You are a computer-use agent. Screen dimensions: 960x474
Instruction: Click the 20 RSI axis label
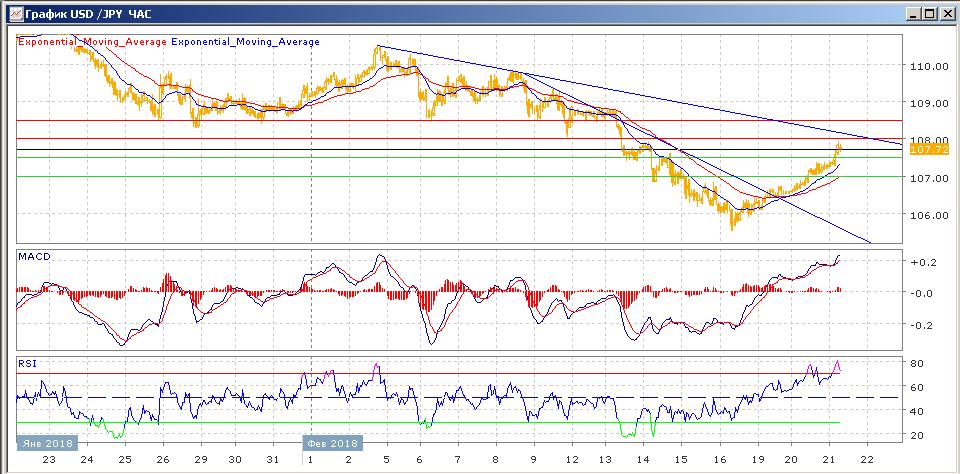(x=918, y=435)
